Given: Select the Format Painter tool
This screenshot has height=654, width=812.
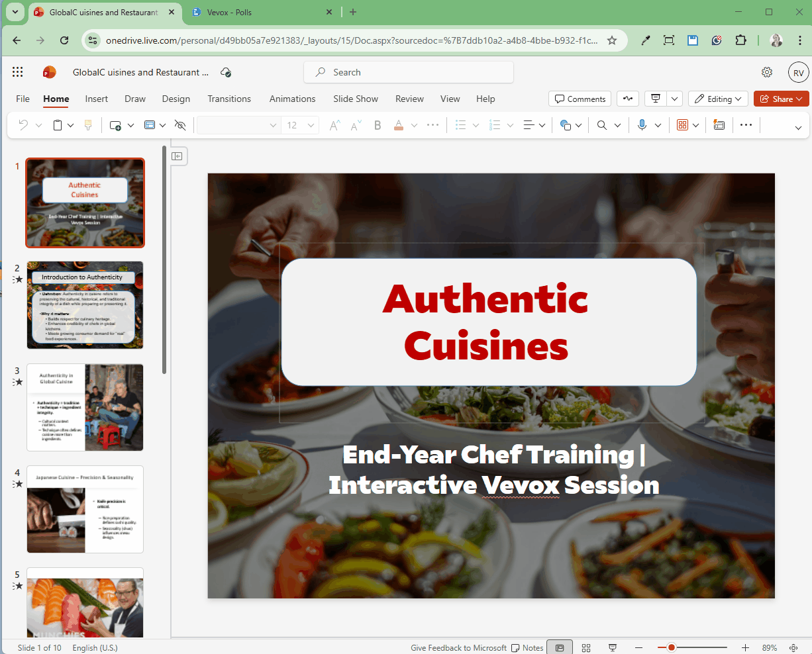Looking at the screenshot, I should tap(88, 124).
